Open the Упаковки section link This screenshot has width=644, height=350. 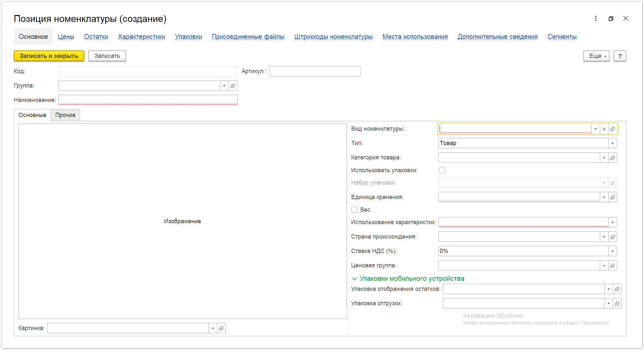coord(188,37)
